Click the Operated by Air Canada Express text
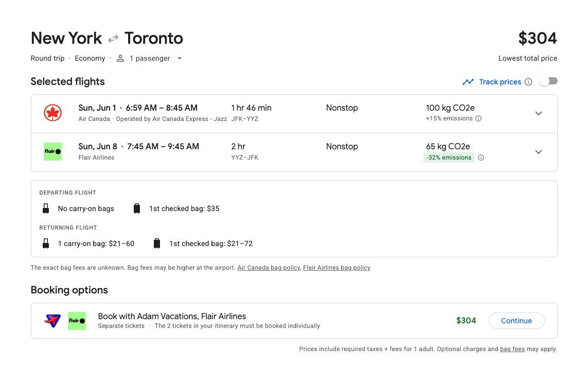Screen dimensions: 588x383 tap(171, 119)
